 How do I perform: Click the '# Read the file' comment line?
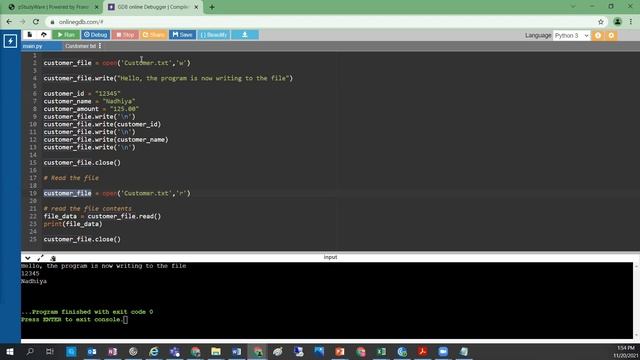pyautogui.click(x=71, y=178)
